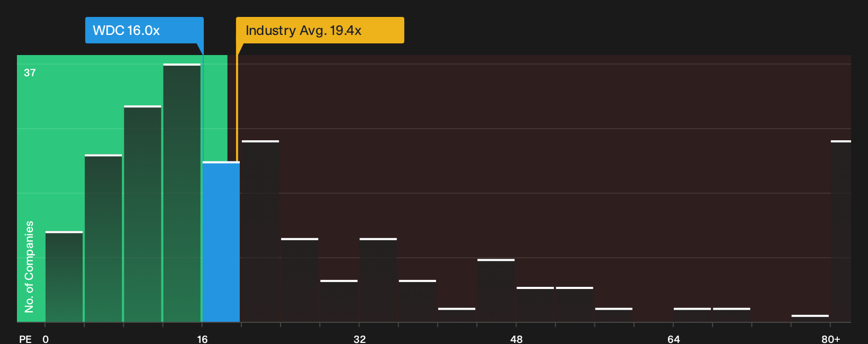Image resolution: width=868 pixels, height=344 pixels.
Task: Click the '64' x-axis tick label
Action: point(673,339)
